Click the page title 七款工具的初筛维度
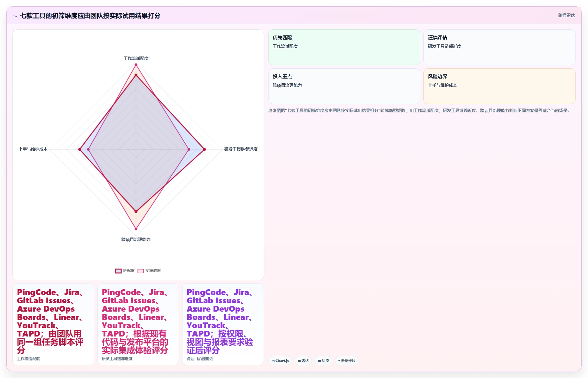Screen dimensions: 588x378 (x=90, y=16)
